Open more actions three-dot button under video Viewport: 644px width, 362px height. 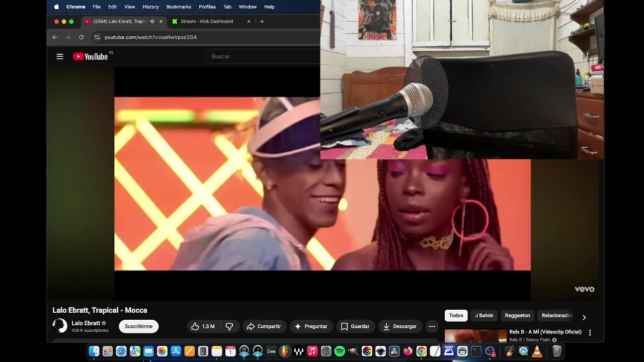(432, 326)
